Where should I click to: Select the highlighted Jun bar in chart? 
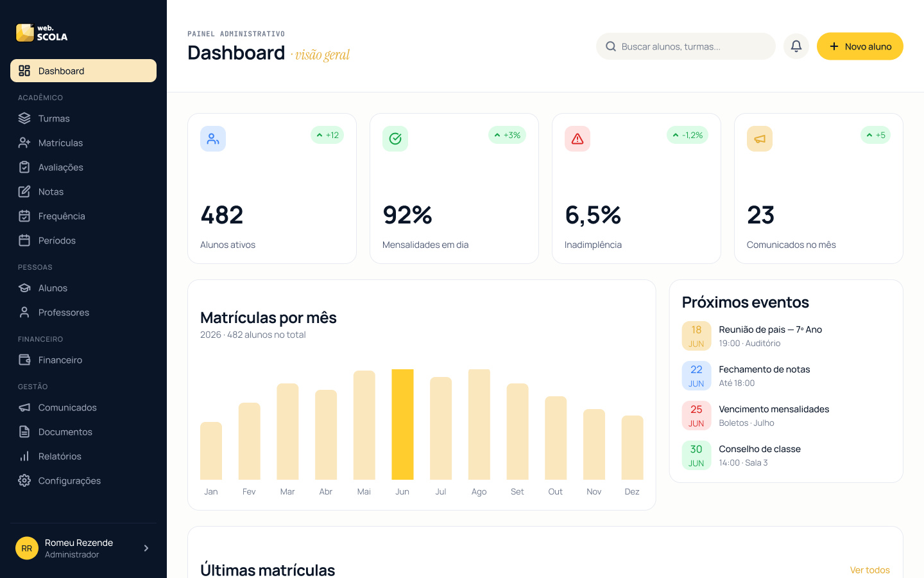pos(402,425)
